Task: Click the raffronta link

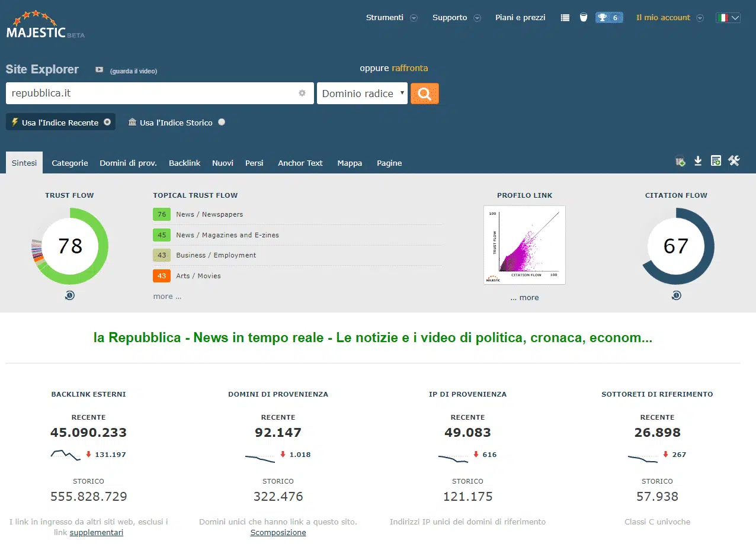Action: [409, 68]
